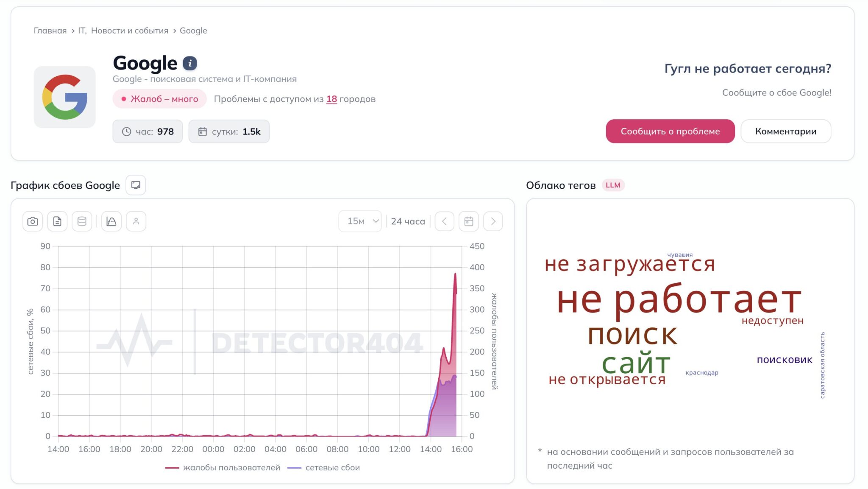Click Сообщить о проблеме button
Screen dimensions: 868x489
pyautogui.click(x=670, y=131)
